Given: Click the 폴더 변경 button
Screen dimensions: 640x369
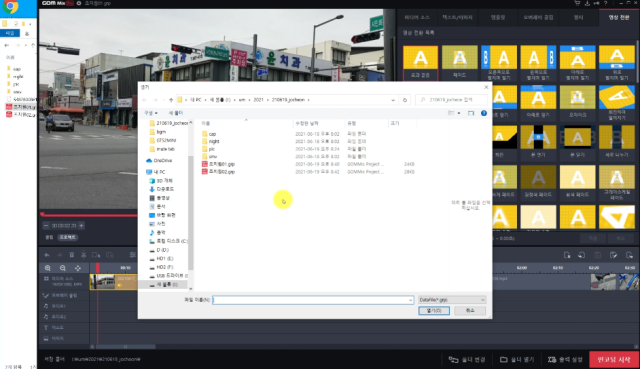Looking at the screenshot, I should click(467, 360).
